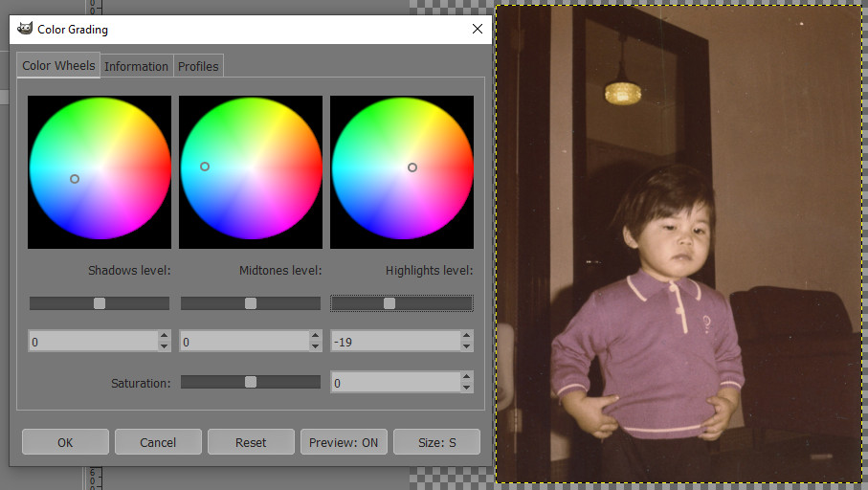Screen dimensions: 868x490
Task: Click the Saturation slider
Action: (x=251, y=382)
